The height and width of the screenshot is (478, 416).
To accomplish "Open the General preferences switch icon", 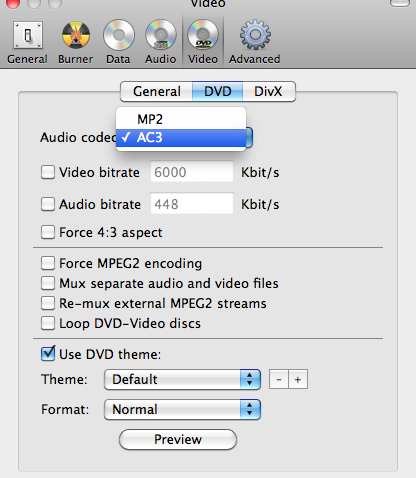I will (x=28, y=35).
